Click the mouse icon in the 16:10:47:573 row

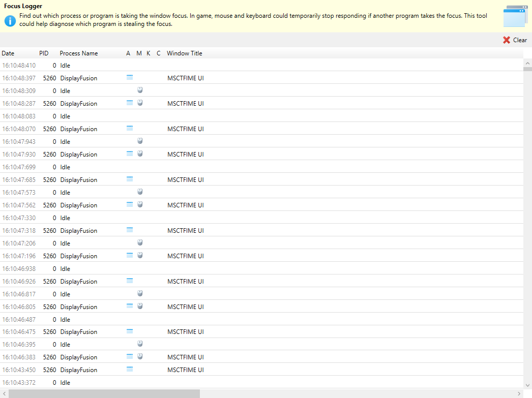tap(140, 192)
